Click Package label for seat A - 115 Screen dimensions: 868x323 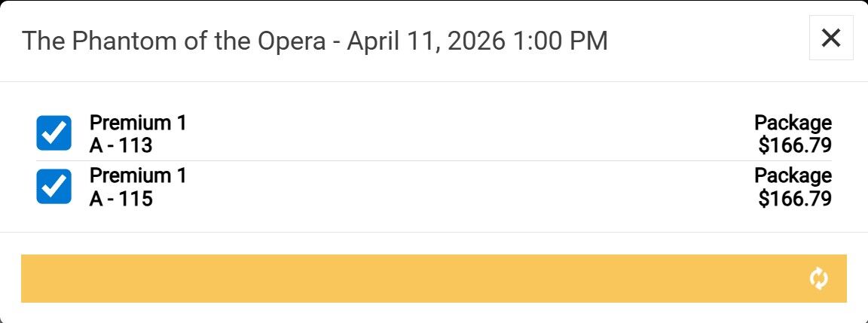(x=793, y=176)
